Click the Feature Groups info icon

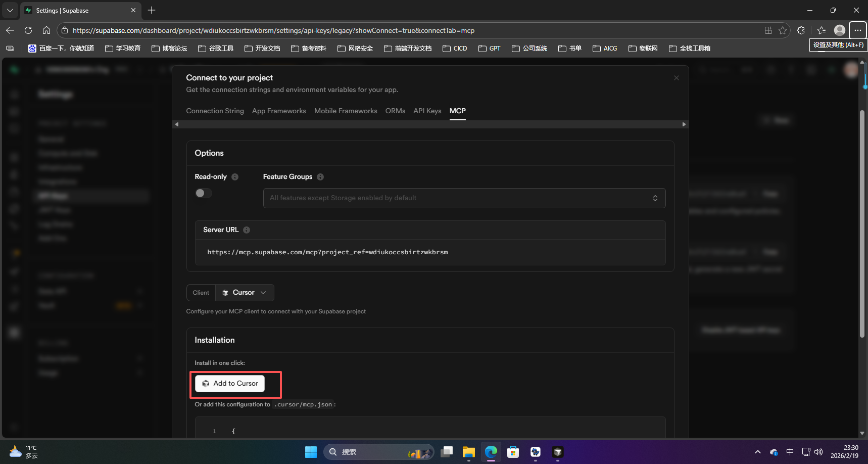click(320, 177)
